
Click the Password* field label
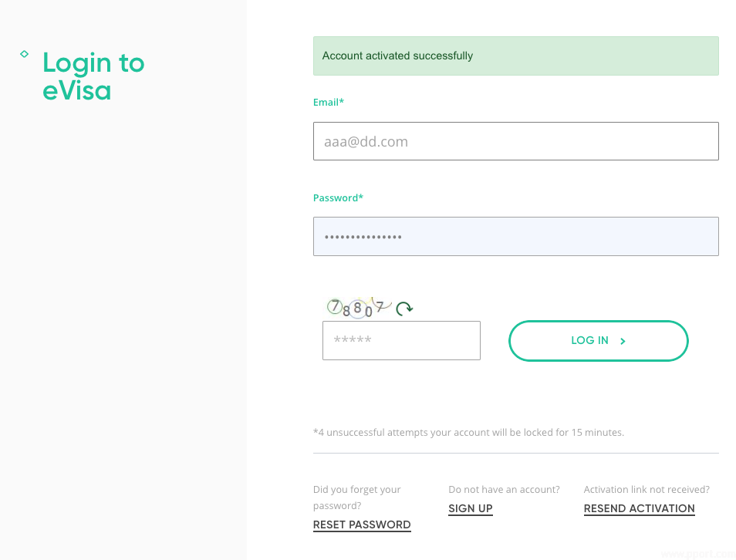338,197
